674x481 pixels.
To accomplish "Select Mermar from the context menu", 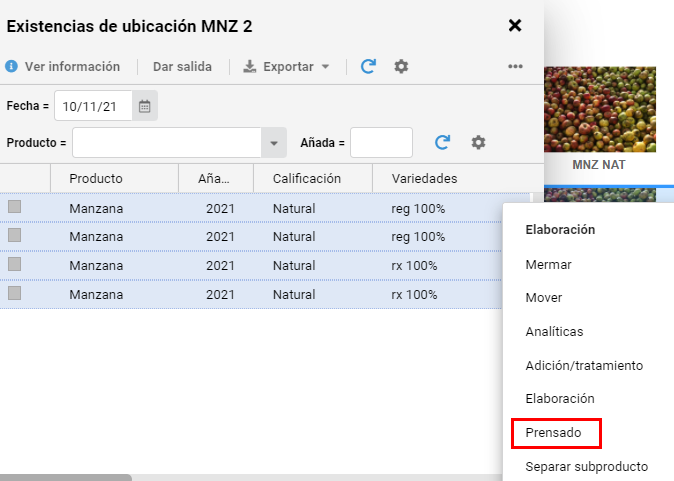I will click(548, 264).
